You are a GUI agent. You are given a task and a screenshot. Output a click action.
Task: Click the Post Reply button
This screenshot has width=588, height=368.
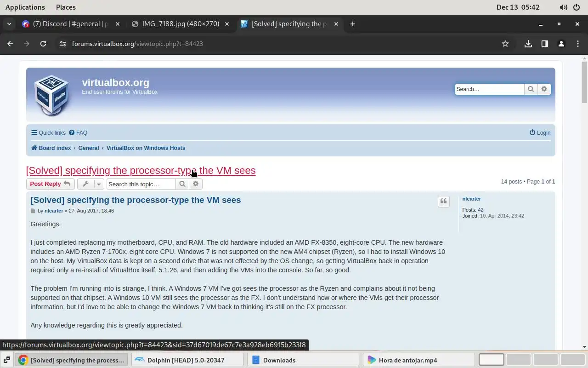click(x=50, y=184)
